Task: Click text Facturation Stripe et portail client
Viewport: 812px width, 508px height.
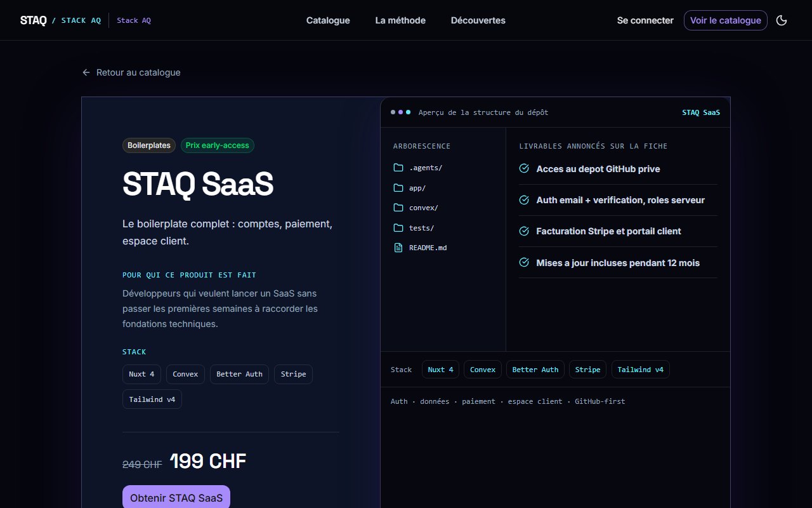Action: pos(609,231)
